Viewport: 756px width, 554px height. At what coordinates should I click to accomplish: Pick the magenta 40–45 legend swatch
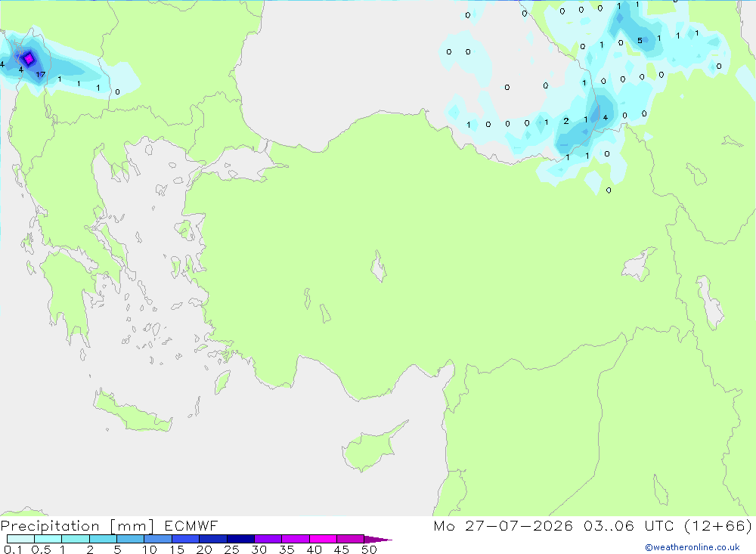[x=323, y=539]
